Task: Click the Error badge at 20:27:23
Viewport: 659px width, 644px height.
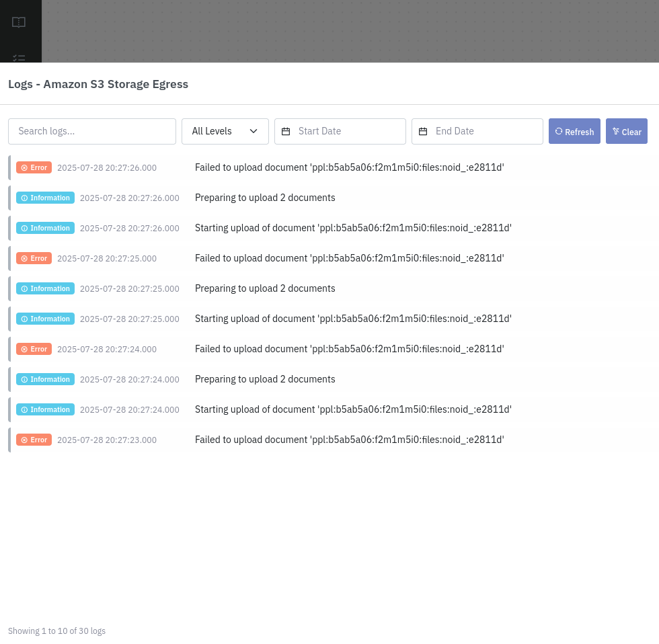Action: click(x=34, y=440)
